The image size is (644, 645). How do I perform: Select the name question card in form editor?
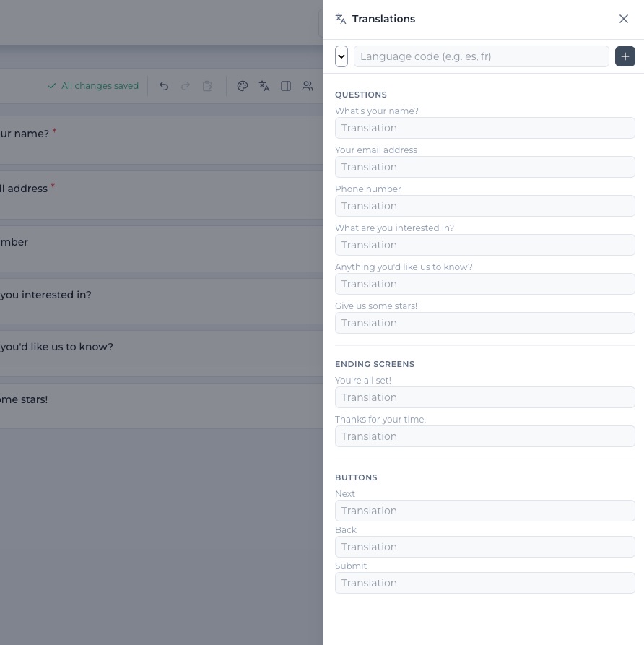(162, 140)
